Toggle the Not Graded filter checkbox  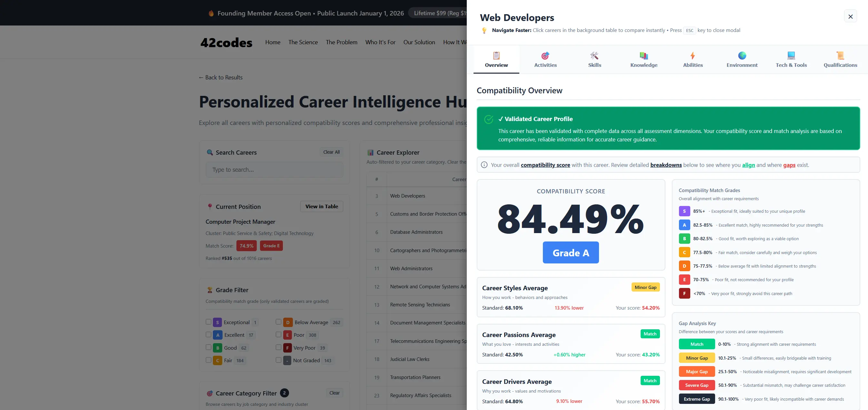(278, 360)
